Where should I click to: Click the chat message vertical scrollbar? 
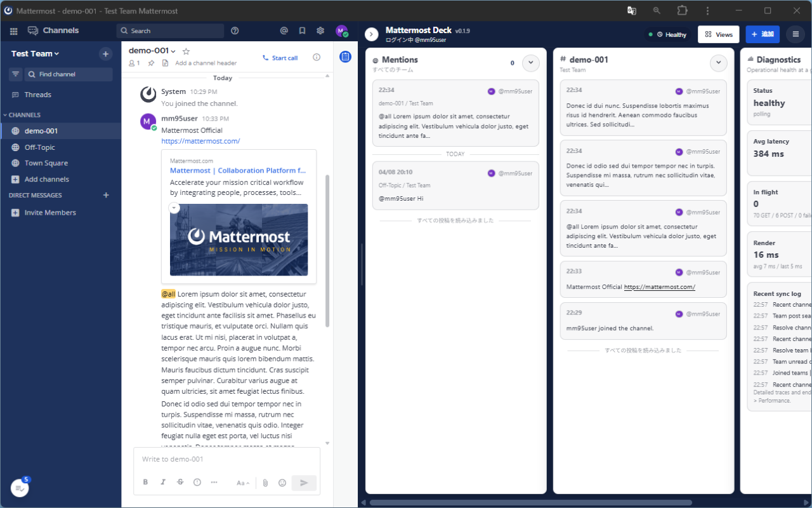327,251
